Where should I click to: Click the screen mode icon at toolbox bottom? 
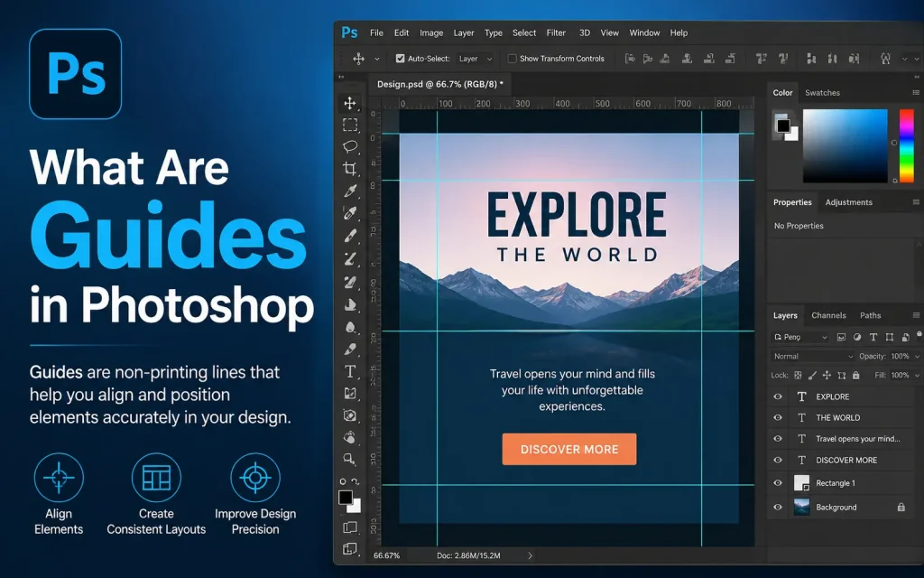pyautogui.click(x=350, y=548)
